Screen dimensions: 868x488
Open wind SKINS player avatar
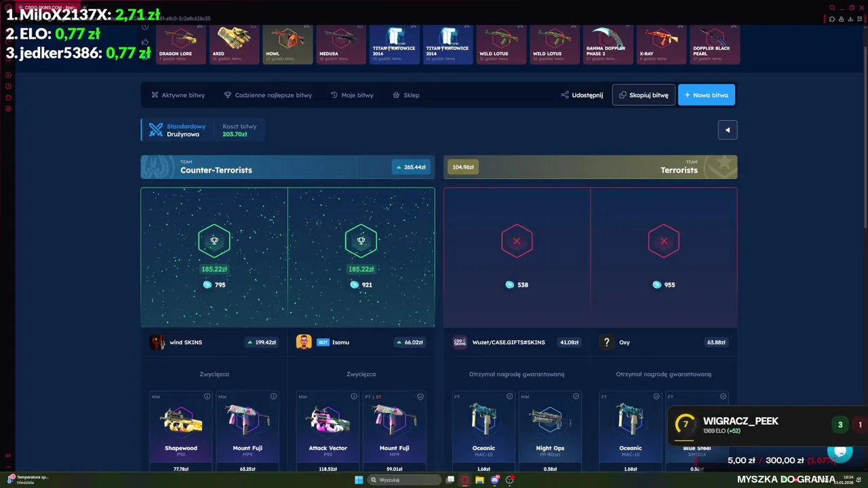tap(157, 342)
